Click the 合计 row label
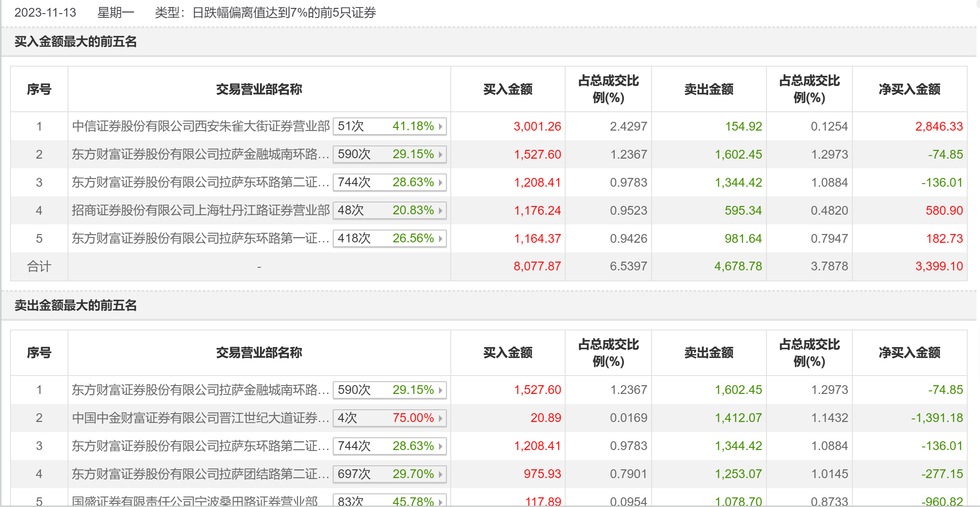Image resolution: width=980 pixels, height=507 pixels. point(39,266)
